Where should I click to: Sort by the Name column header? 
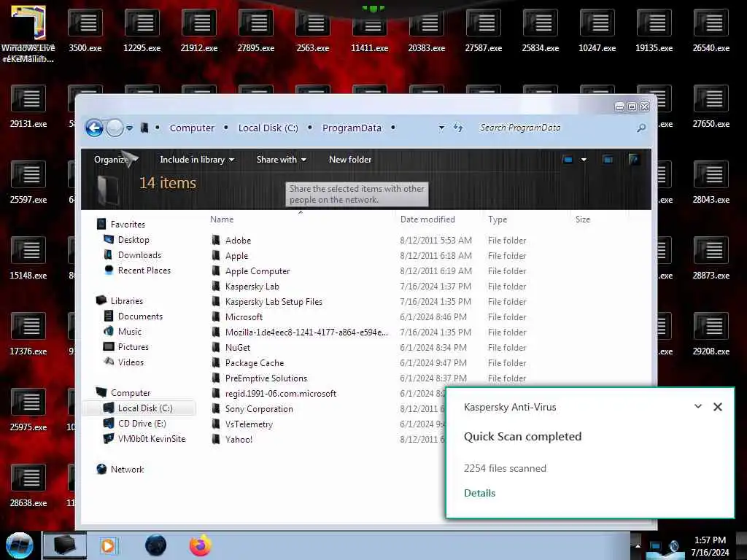point(222,219)
